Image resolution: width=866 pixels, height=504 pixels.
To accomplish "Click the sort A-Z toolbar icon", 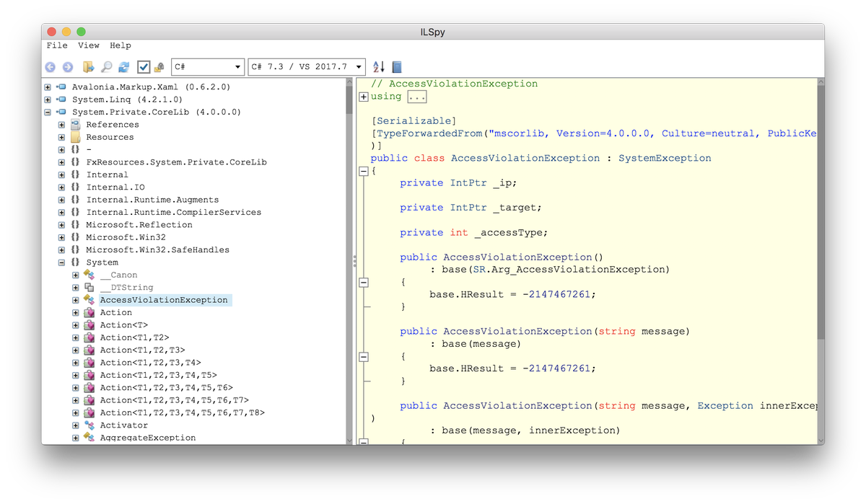I will [x=379, y=67].
